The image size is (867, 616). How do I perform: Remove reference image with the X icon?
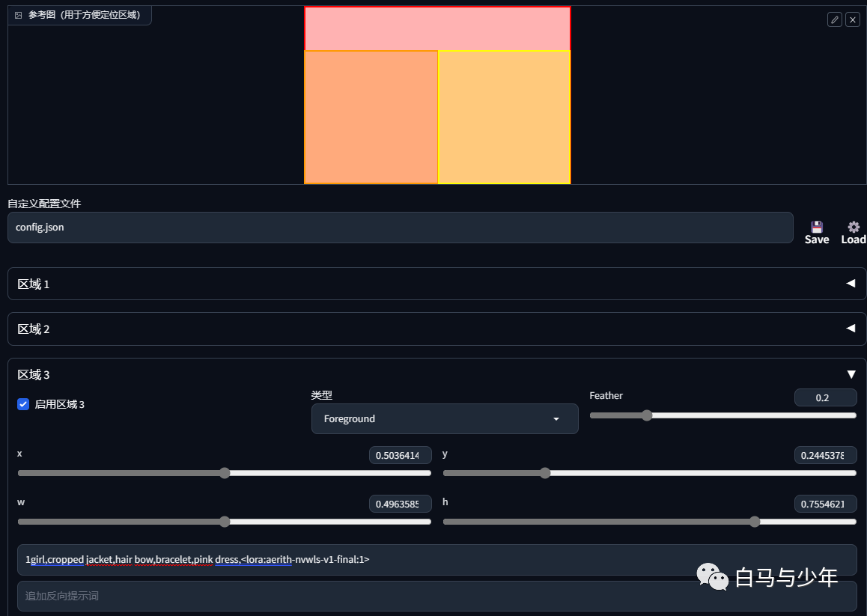(x=853, y=20)
